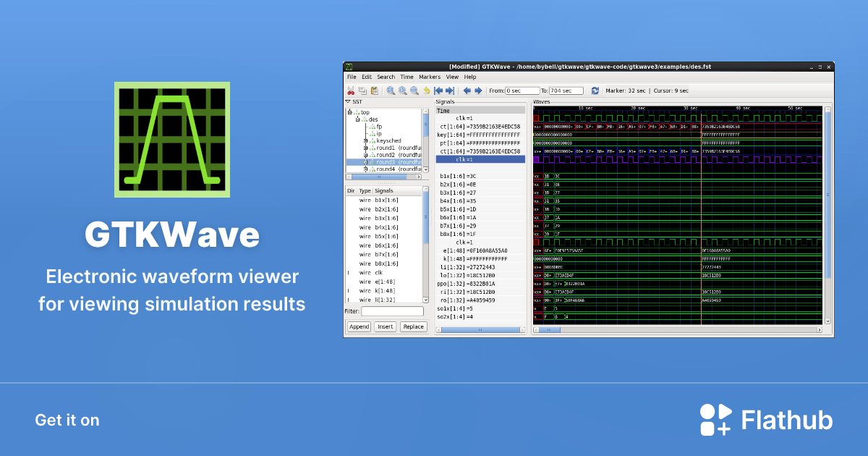Expand the round3 tree node
Viewport: 868px width, 456px height.
tap(366, 162)
